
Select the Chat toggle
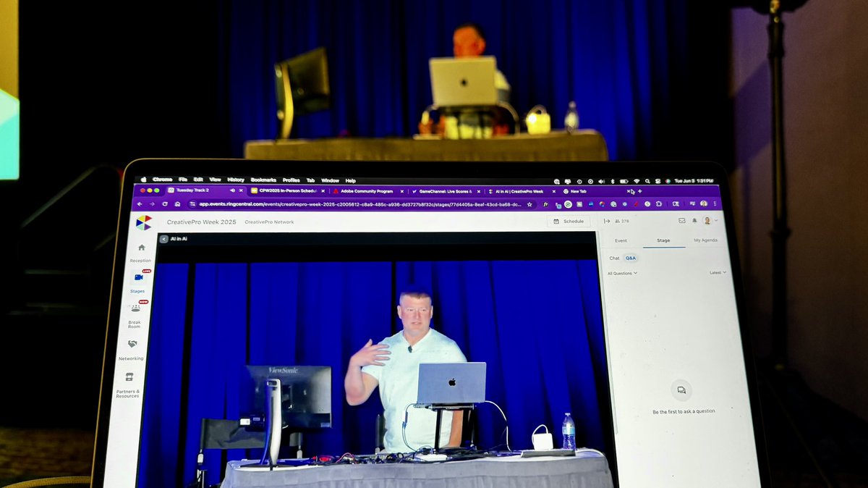614,258
